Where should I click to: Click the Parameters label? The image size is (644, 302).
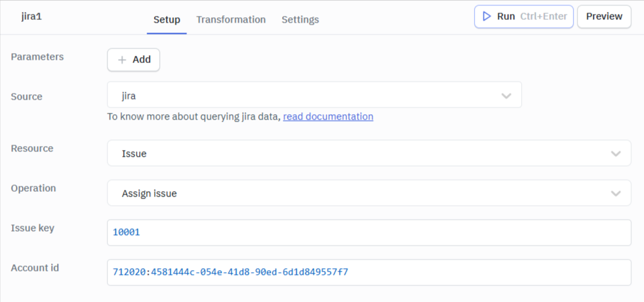click(37, 56)
